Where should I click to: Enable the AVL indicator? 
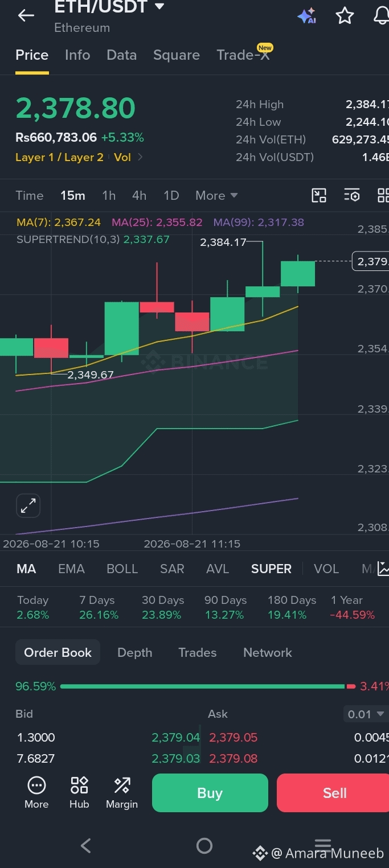point(218,569)
